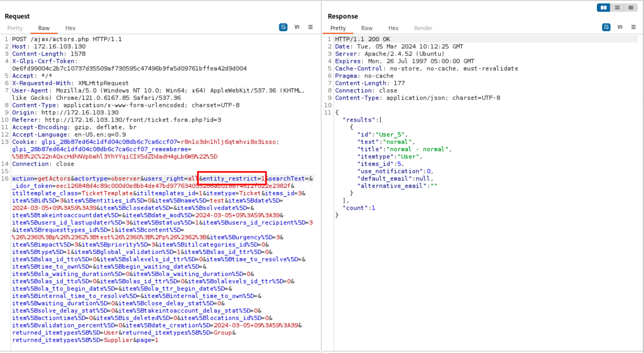The width and height of the screenshot is (644, 353).
Task: Click the request 'Connection: close' header
Action: click(x=43, y=164)
